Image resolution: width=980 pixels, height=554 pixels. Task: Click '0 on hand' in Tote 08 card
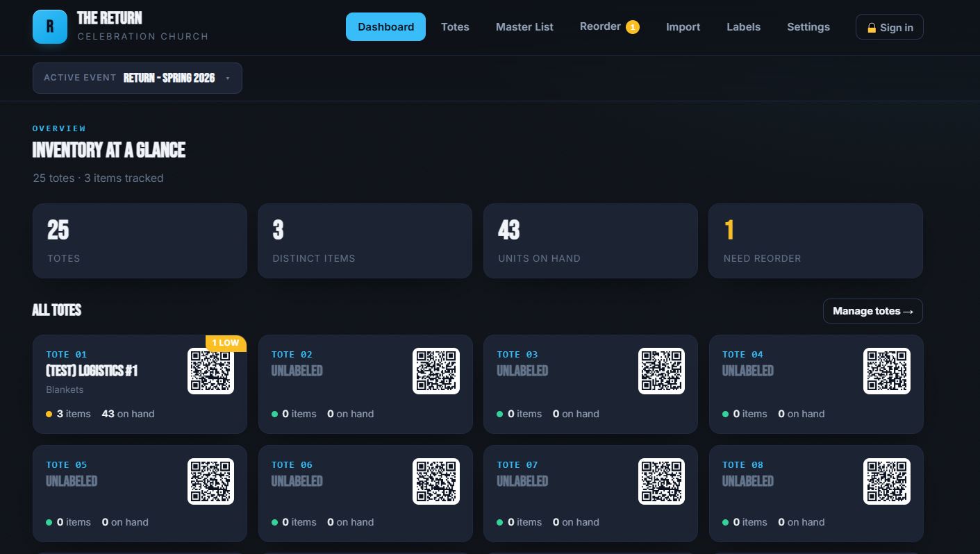pyautogui.click(x=802, y=522)
